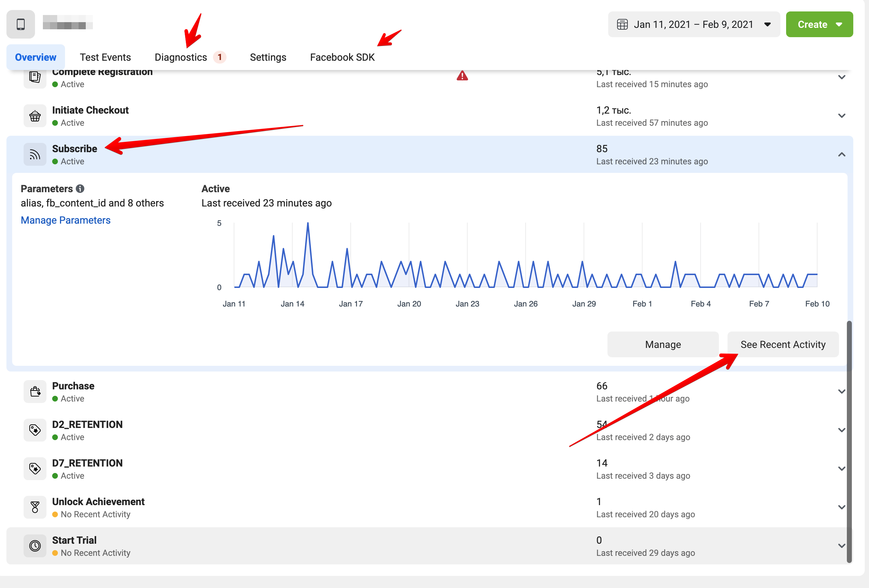Click the Initiate Checkout basket icon
This screenshot has width=869, height=588.
pyautogui.click(x=35, y=116)
